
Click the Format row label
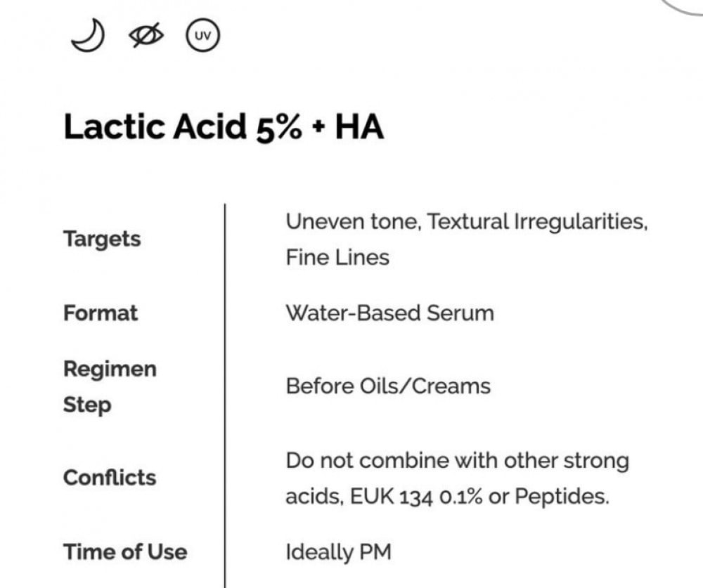(101, 313)
